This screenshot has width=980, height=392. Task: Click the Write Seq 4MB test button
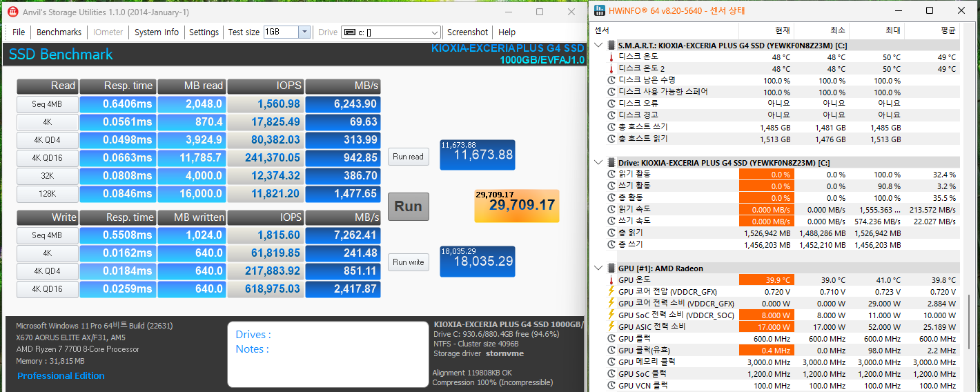coord(47,235)
